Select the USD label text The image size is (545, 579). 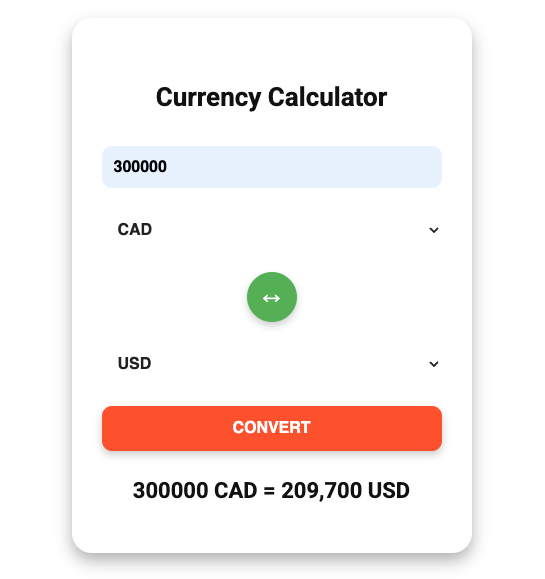pos(134,364)
